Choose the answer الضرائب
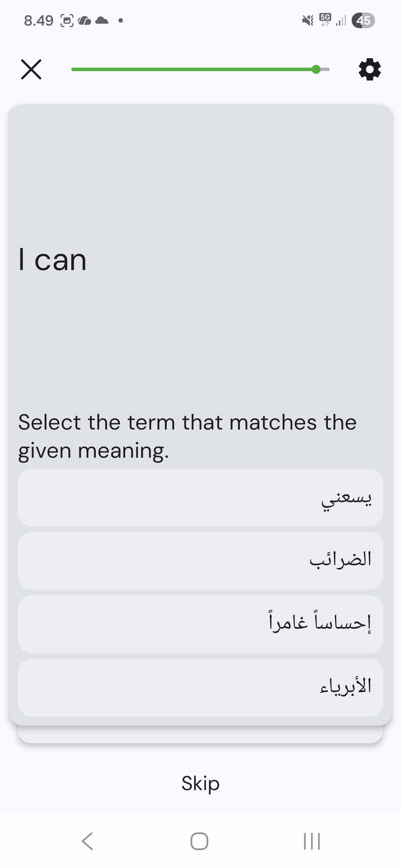This screenshot has width=401, height=868. pos(200,560)
